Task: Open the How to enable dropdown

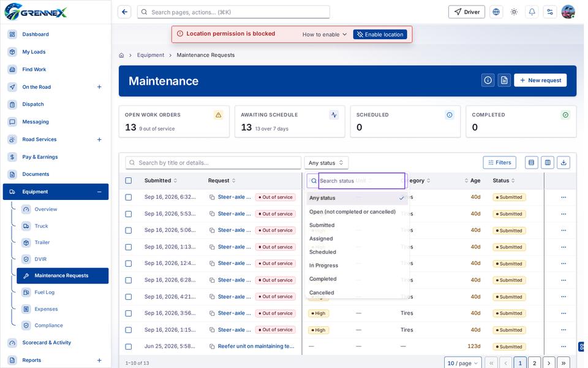Action: 325,34
